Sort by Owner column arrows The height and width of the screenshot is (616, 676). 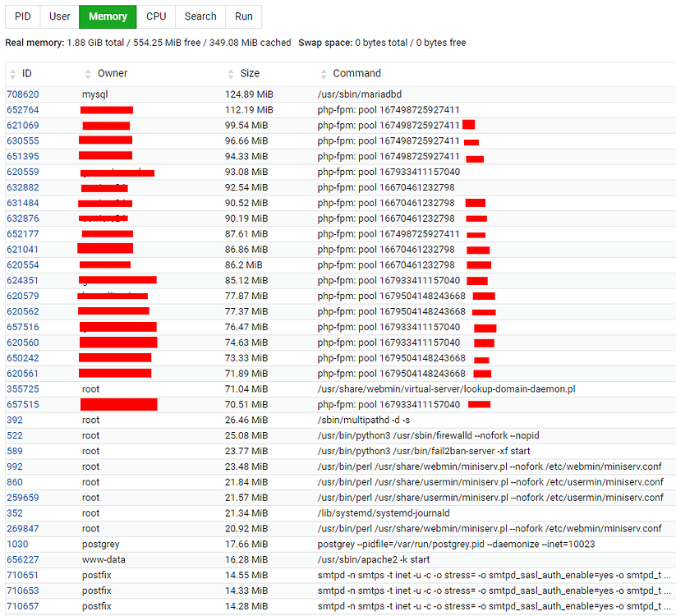pyautogui.click(x=88, y=74)
